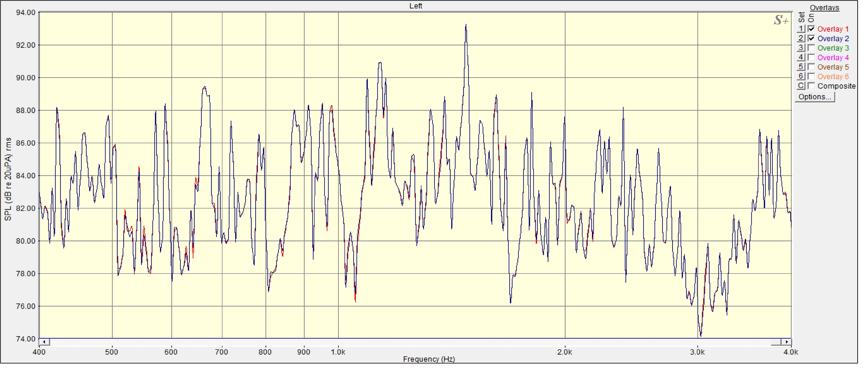
Task: Disable the Overlay 1 checkbox
Action: (x=811, y=29)
